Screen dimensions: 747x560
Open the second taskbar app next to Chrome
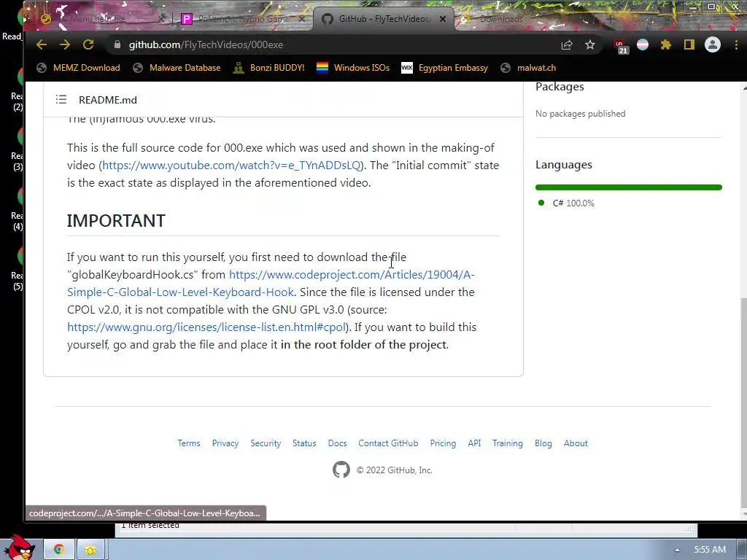point(90,550)
